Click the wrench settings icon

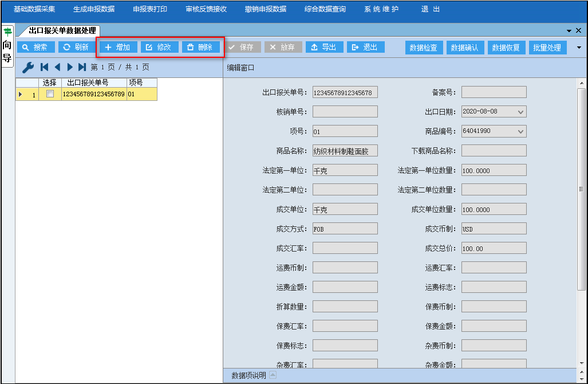[28, 68]
